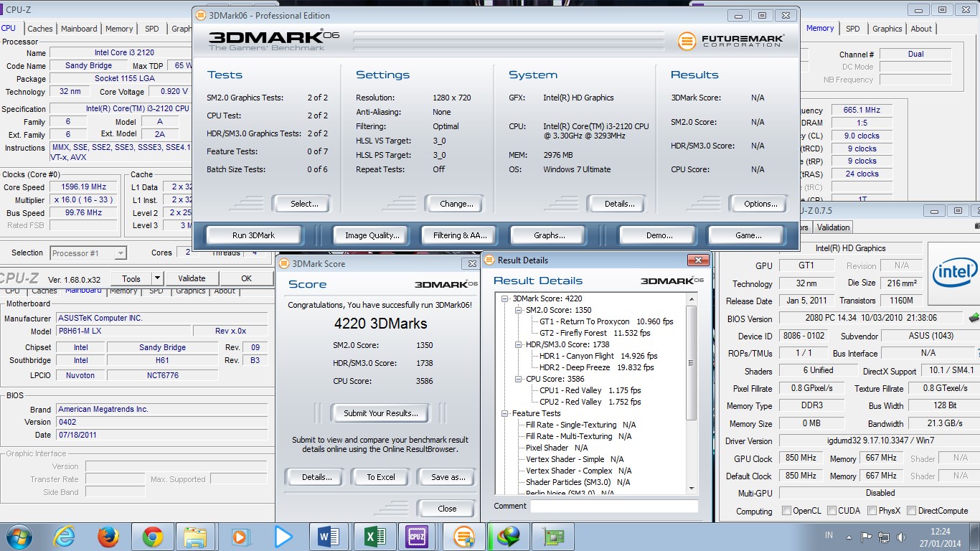Open Windows Explorer folder icon in taskbar
This screenshot has width=980, height=551.
[196, 537]
